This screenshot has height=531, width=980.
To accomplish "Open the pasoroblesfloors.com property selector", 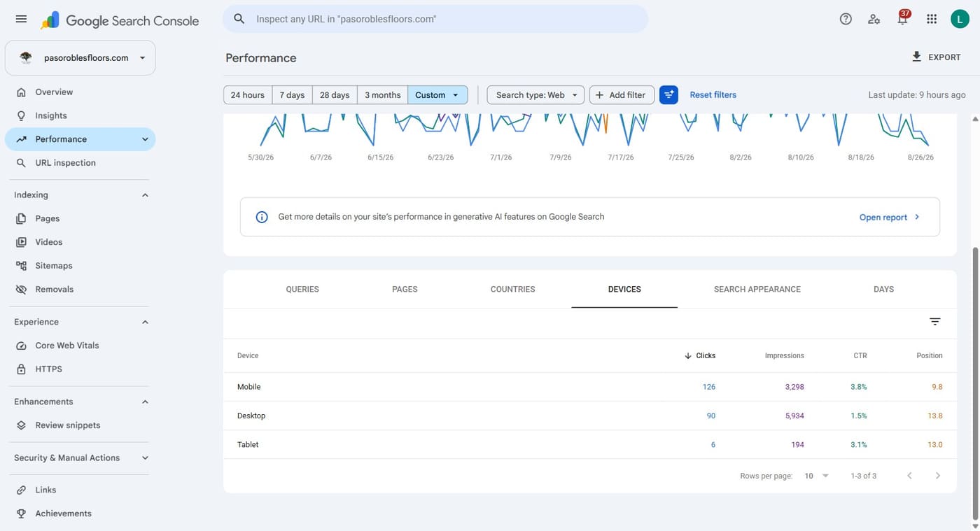I will tap(80, 58).
